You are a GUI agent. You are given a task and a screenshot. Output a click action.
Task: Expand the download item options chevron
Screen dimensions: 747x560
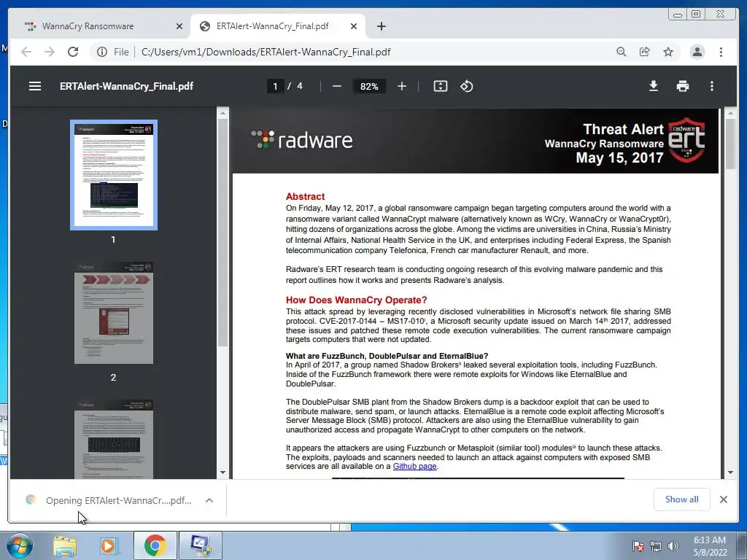(209, 500)
